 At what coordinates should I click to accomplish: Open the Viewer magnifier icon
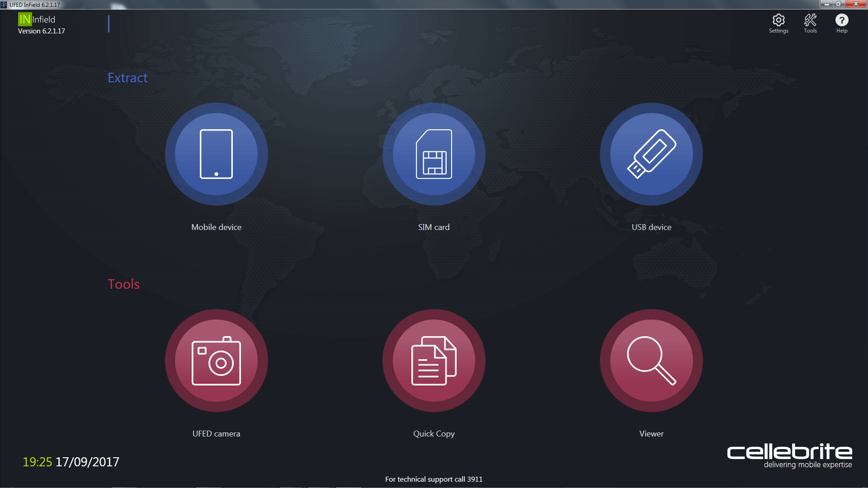(x=651, y=361)
